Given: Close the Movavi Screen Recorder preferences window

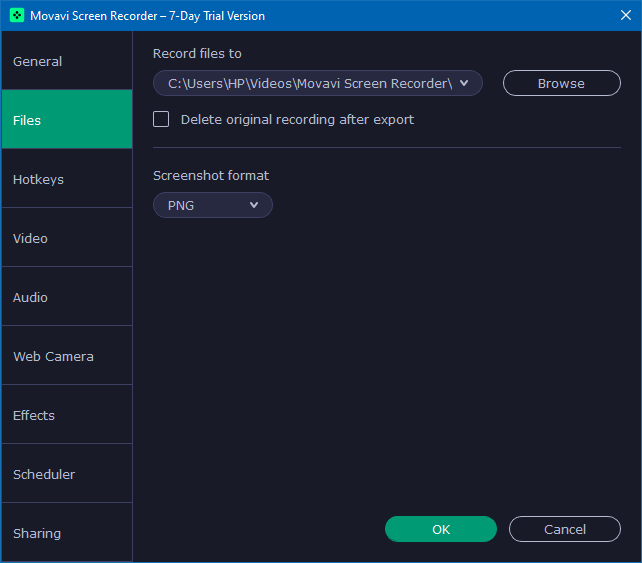Looking at the screenshot, I should click(625, 16).
